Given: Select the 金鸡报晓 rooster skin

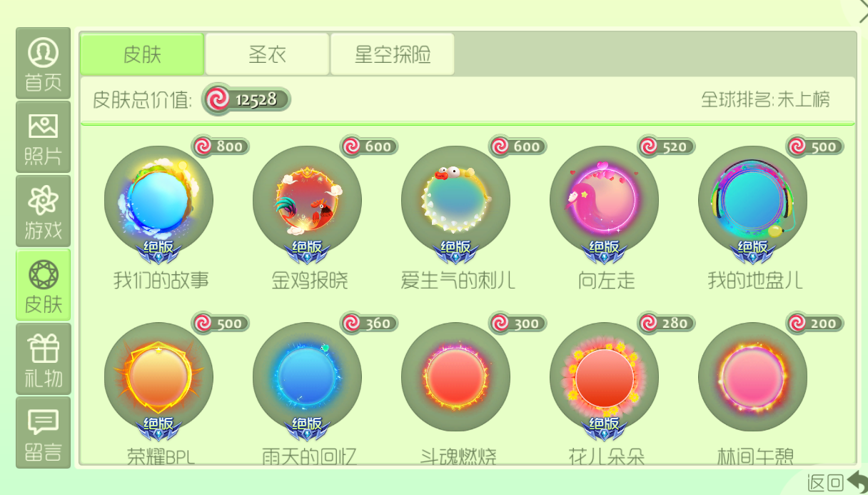Looking at the screenshot, I should 307,200.
